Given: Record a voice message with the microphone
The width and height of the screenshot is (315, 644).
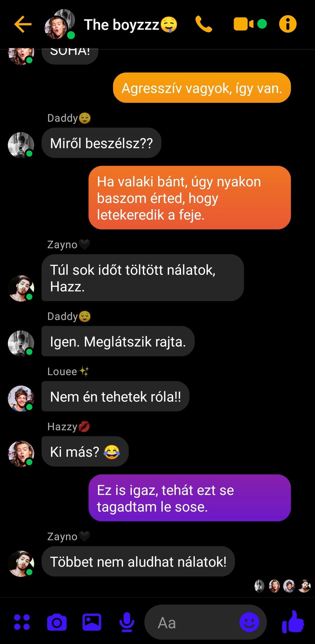Looking at the screenshot, I should 127,622.
